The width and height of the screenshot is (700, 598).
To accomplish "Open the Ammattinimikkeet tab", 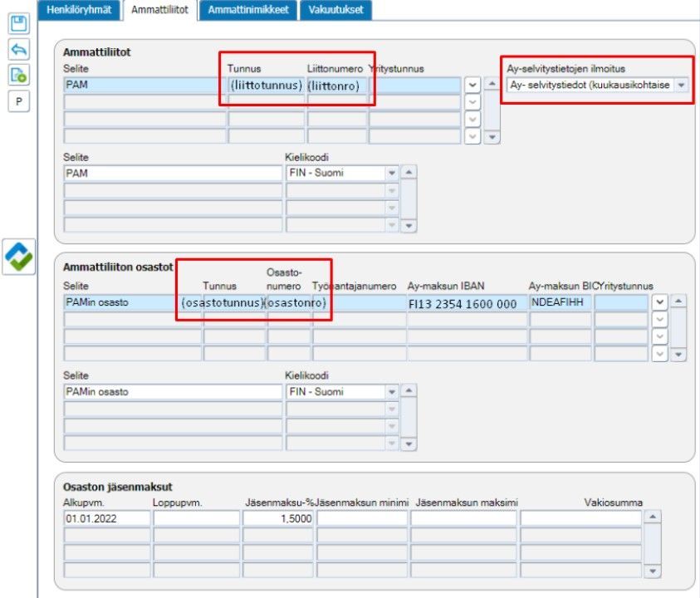I will (248, 10).
